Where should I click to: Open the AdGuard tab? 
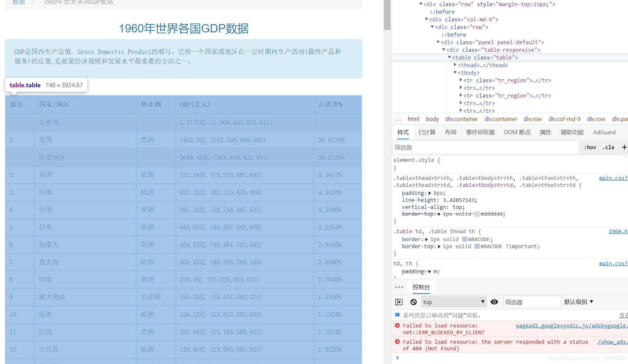(x=604, y=132)
